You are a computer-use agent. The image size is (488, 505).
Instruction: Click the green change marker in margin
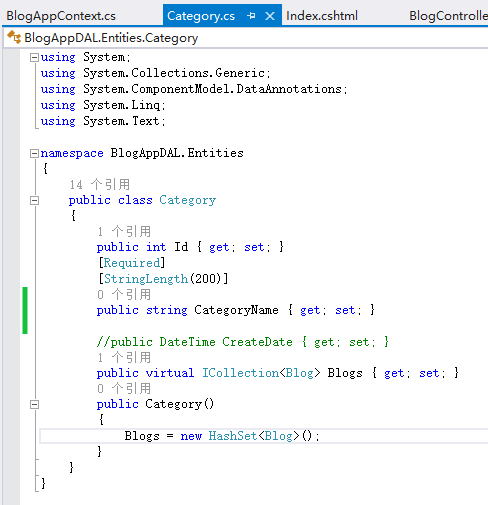25,310
